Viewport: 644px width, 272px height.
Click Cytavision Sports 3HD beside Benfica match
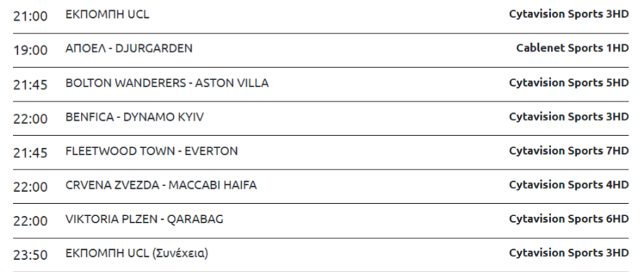click(569, 117)
